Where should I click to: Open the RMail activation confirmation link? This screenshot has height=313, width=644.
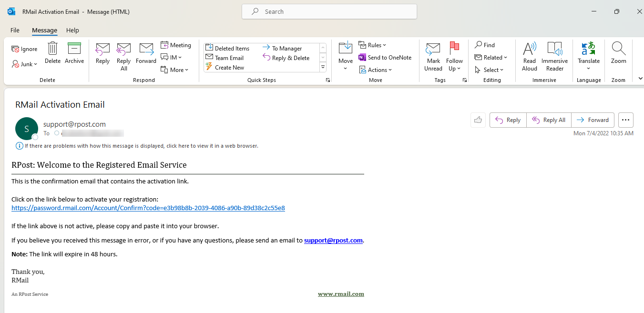pyautogui.click(x=148, y=208)
